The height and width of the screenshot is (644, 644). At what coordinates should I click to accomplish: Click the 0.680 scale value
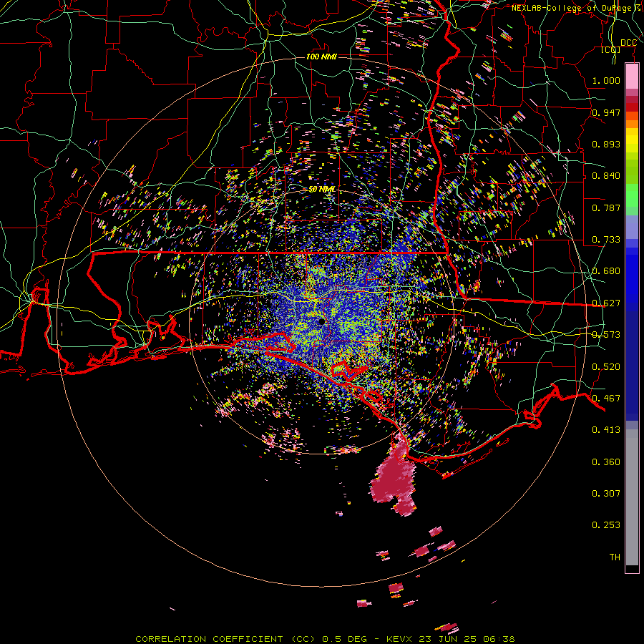coord(606,271)
